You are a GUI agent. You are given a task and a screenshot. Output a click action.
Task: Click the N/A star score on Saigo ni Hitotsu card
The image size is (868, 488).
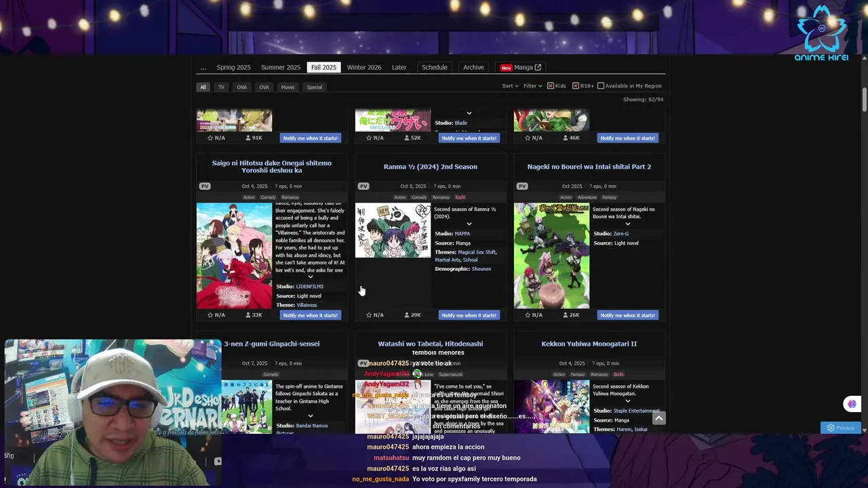click(216, 315)
